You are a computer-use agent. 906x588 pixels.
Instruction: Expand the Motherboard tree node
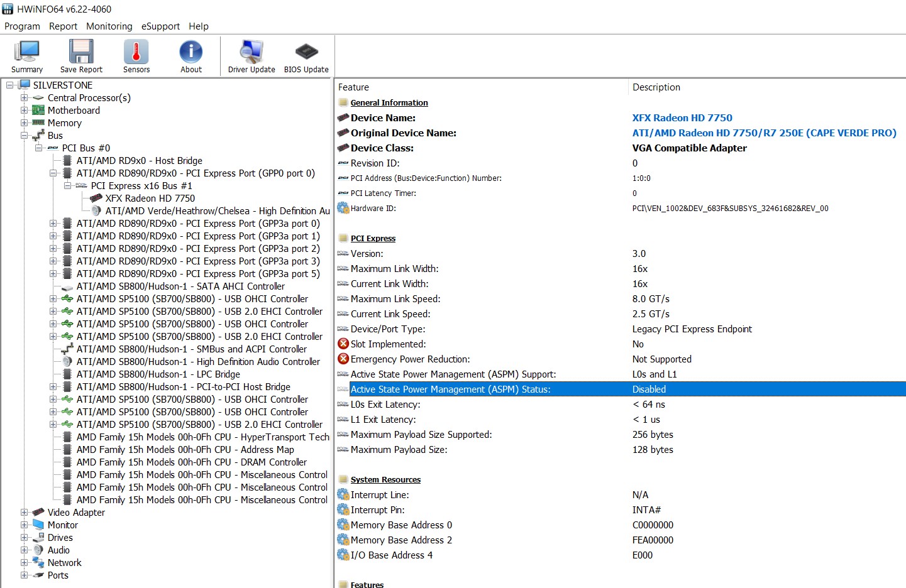24,110
